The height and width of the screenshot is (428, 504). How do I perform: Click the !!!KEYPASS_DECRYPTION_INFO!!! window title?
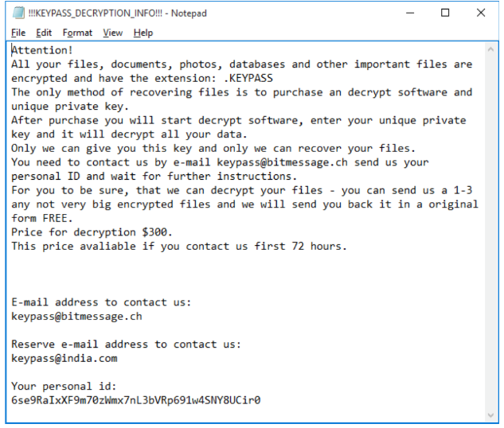click(x=106, y=14)
